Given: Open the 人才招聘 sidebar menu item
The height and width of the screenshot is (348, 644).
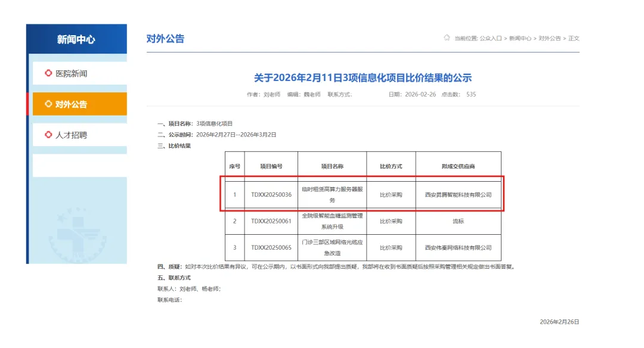Looking at the screenshot, I should point(80,135).
